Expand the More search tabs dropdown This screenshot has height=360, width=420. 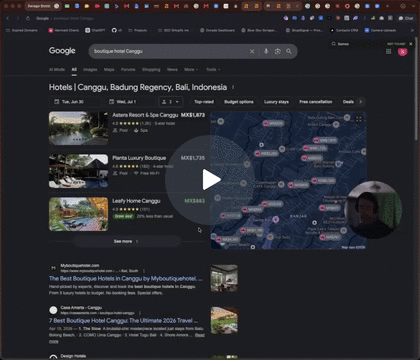click(x=191, y=70)
